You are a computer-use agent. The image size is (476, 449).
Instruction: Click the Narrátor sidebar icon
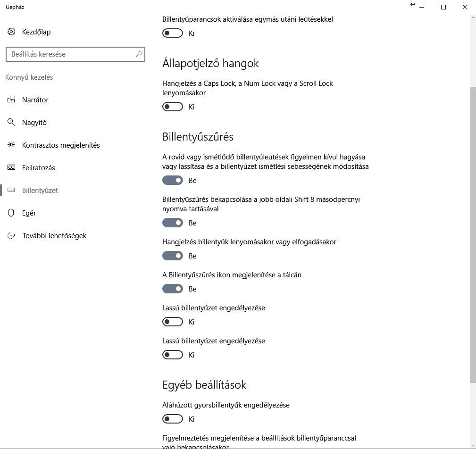point(11,100)
